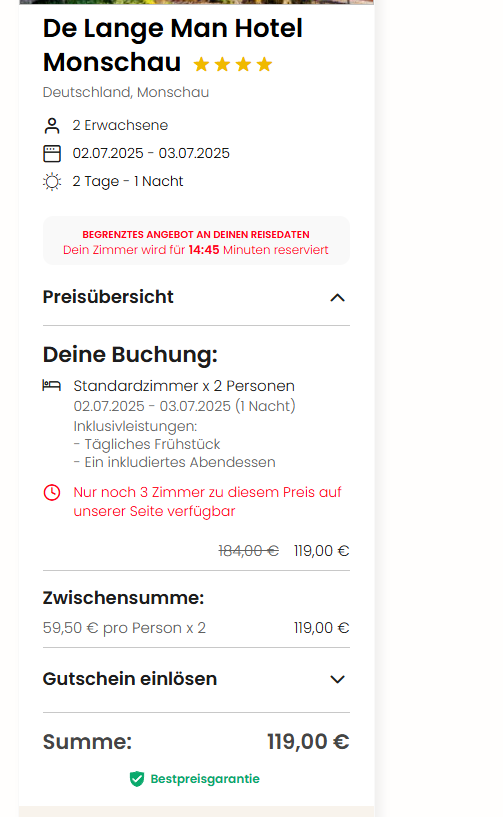Image resolution: width=503 pixels, height=817 pixels.
Task: Collapse the Preisübersicht section using chevron
Action: pyautogui.click(x=337, y=298)
